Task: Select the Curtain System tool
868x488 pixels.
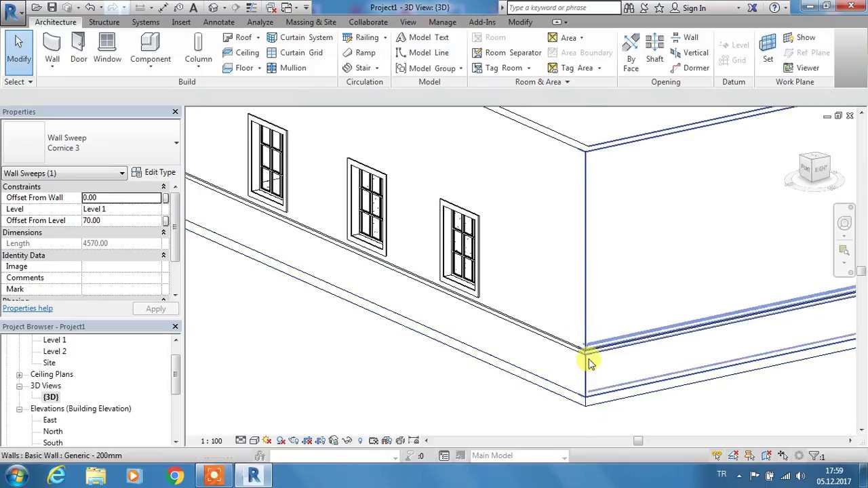Action: (x=300, y=38)
